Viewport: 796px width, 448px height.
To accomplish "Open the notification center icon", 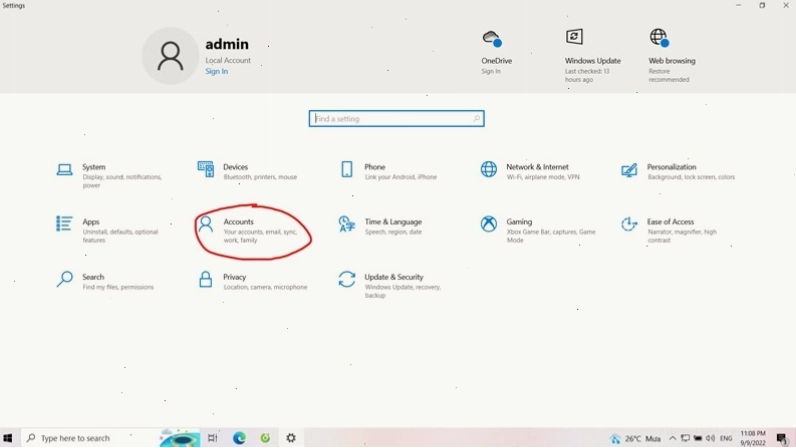I will (782, 438).
